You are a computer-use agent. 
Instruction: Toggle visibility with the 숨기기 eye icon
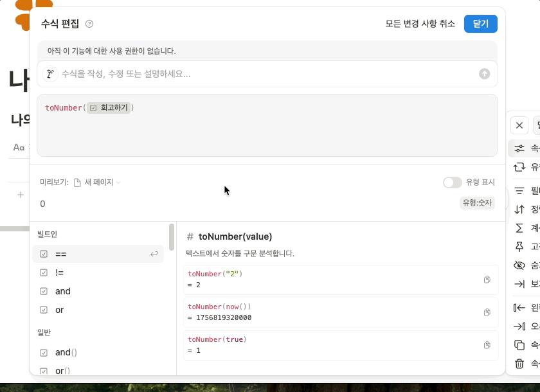(519, 265)
